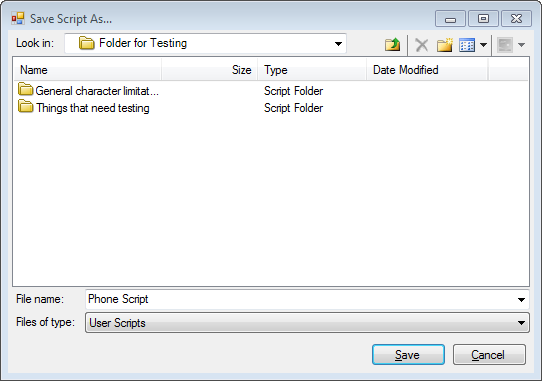Select Things that need testing folder
The image size is (542, 381).
point(84,108)
